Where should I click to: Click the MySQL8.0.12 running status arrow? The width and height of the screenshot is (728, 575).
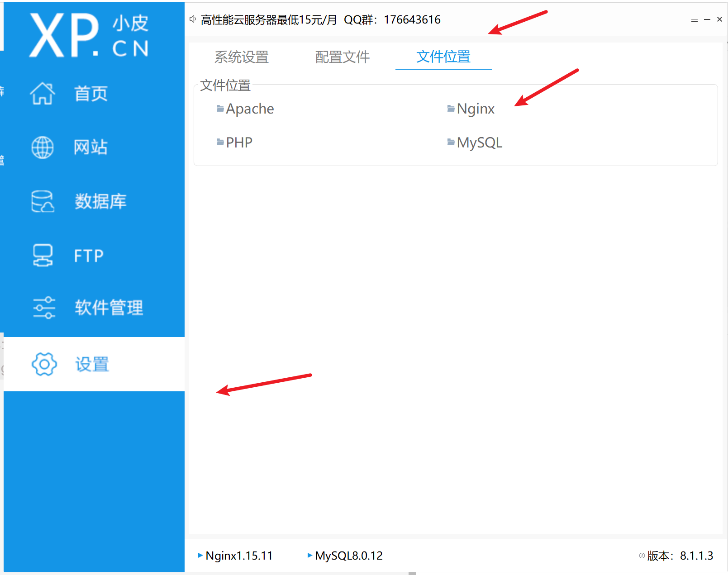click(x=310, y=556)
